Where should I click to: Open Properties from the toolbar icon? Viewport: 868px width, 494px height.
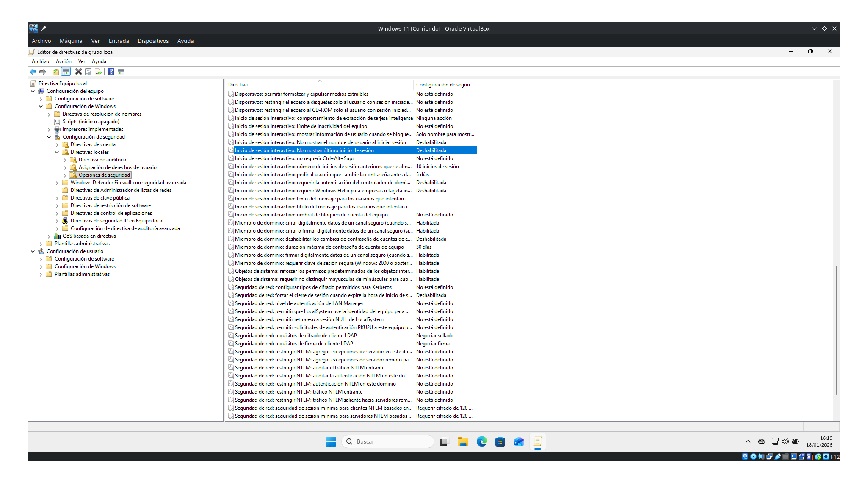tap(88, 72)
